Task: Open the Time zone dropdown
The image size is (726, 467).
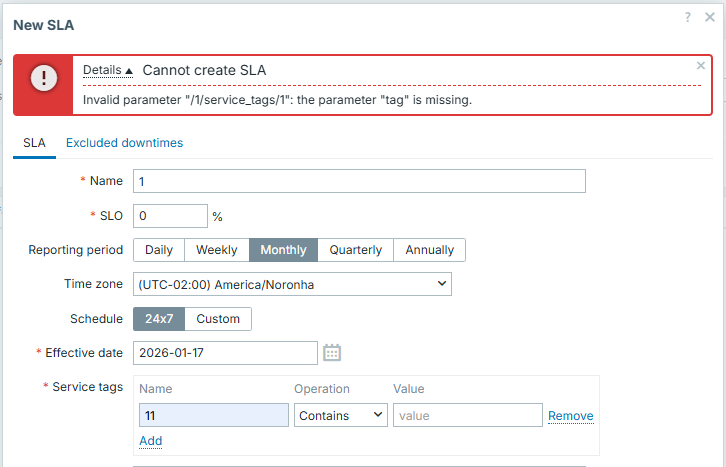Action: tap(292, 285)
